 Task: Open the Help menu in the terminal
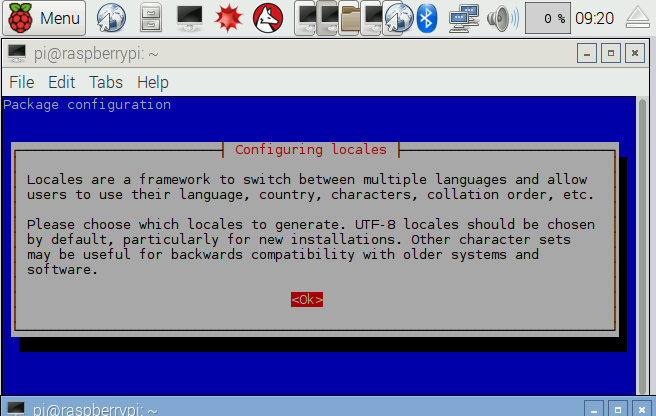[x=153, y=82]
